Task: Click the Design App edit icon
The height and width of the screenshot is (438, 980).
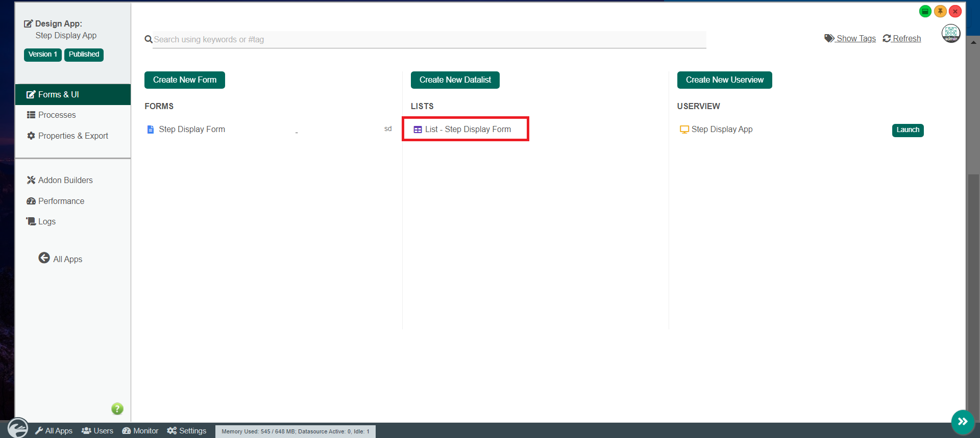Action: pos(29,23)
